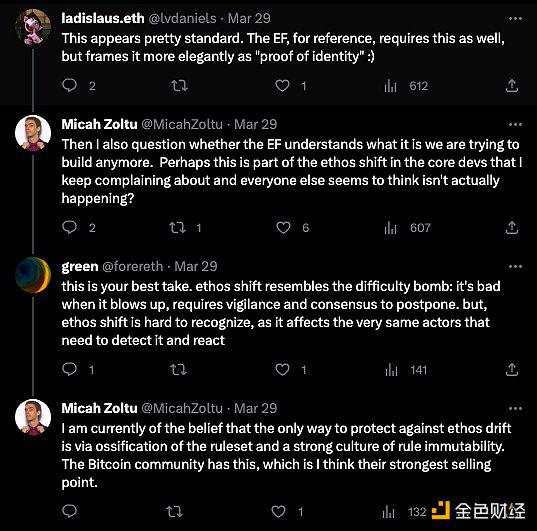Reply to Micah's Bitcoin community tweet
This screenshot has width=537, height=531.
tap(70, 511)
